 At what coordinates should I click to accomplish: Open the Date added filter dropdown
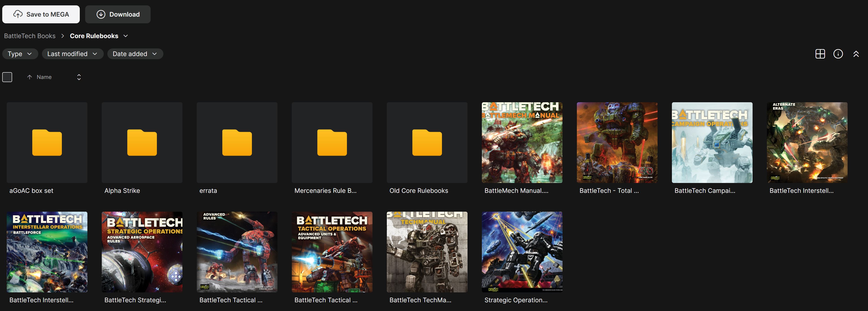(135, 54)
